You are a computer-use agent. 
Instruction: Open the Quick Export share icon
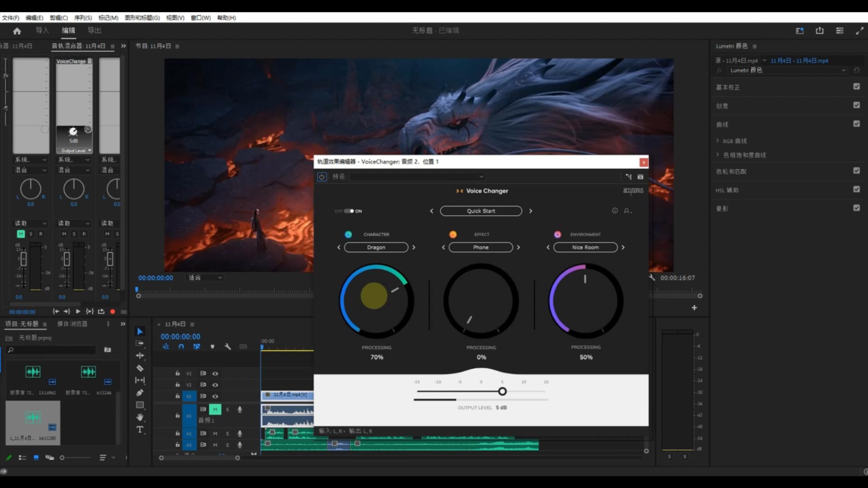[820, 31]
